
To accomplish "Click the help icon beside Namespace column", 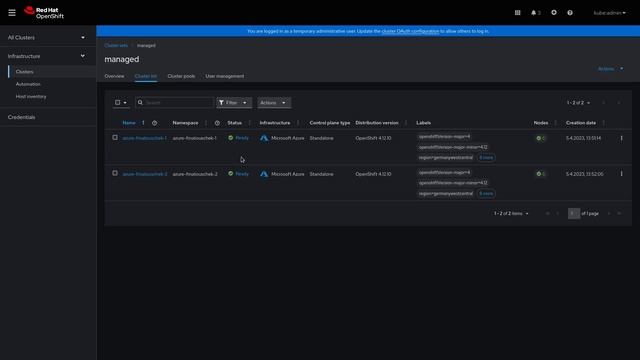I will tap(217, 123).
